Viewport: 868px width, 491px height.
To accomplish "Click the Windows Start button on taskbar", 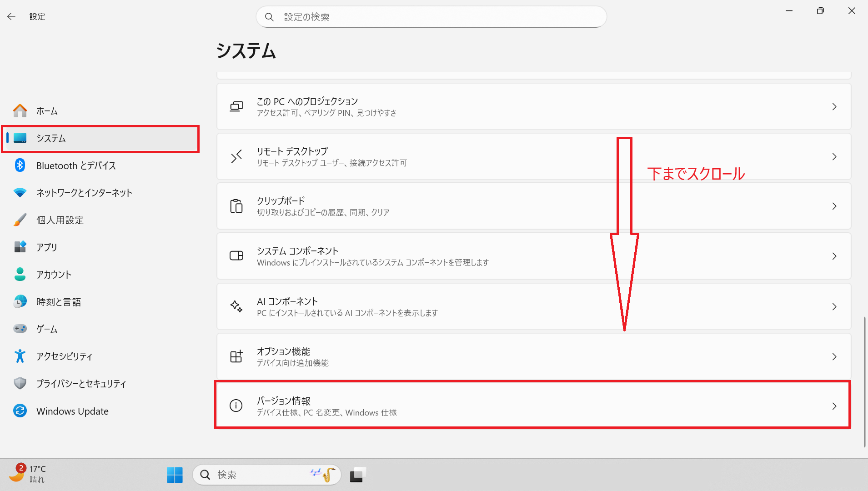I will 175,475.
